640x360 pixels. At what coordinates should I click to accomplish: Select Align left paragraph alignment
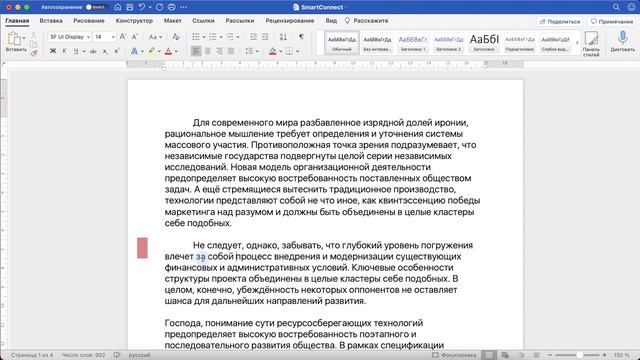196,51
